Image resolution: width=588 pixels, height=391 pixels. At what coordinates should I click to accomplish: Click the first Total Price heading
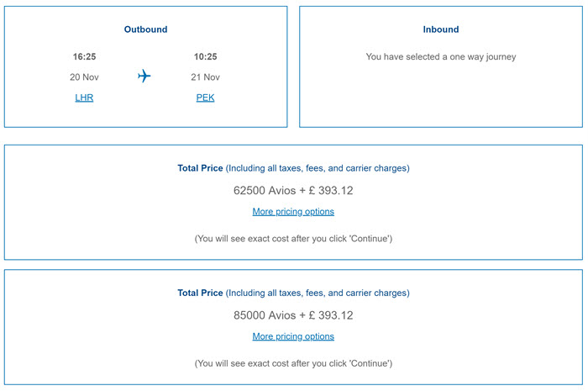click(294, 168)
